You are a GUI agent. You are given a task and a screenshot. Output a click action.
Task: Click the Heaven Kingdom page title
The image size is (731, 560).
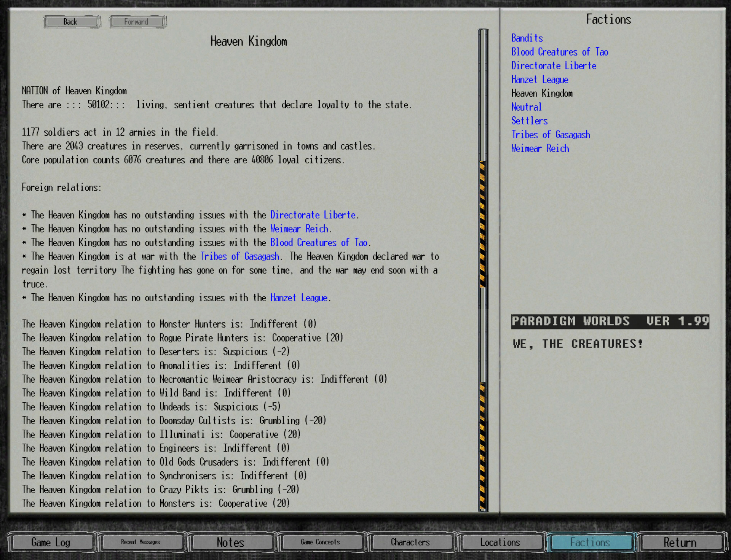(x=249, y=41)
